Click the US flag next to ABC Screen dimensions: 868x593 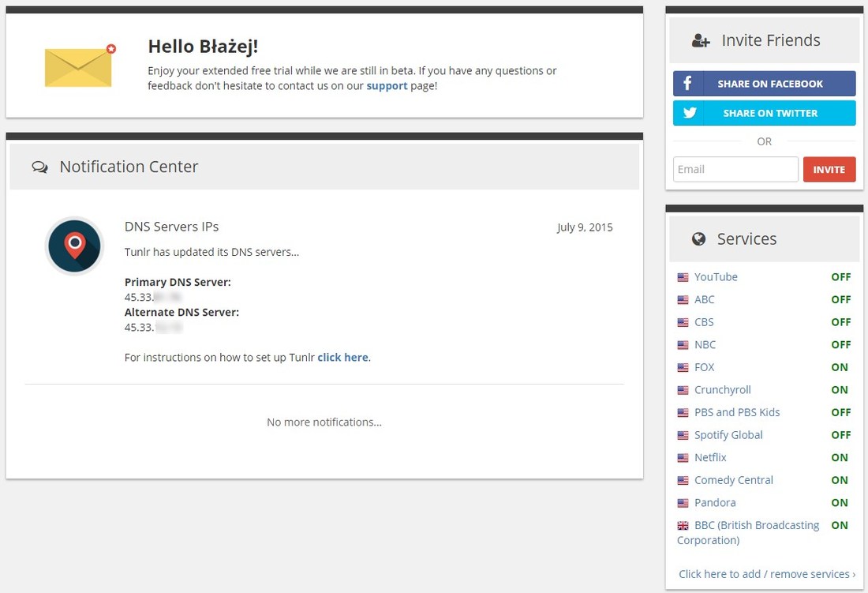(683, 300)
